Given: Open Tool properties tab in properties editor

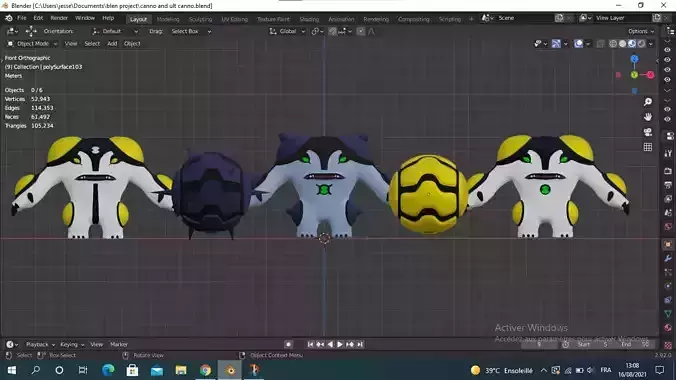Looking at the screenshot, I should point(668,153).
